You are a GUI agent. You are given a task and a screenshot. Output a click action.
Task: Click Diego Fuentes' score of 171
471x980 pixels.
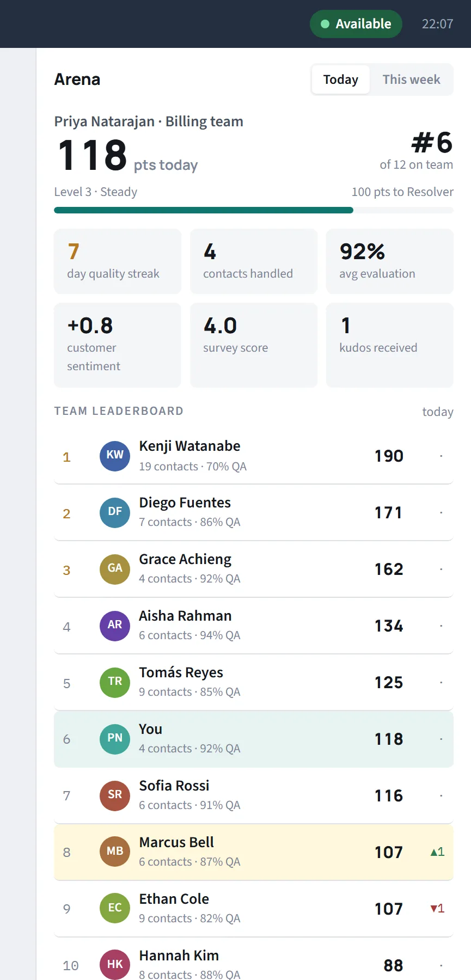pos(389,513)
